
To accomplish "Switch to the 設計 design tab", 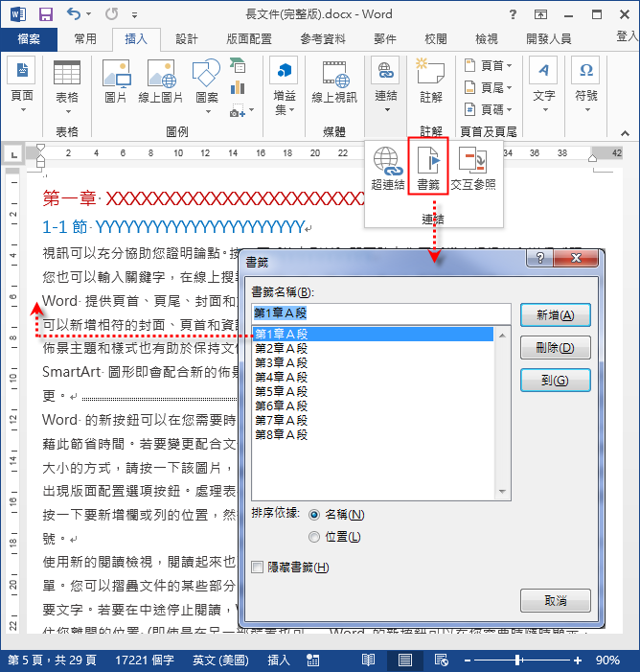I will pyautogui.click(x=187, y=39).
